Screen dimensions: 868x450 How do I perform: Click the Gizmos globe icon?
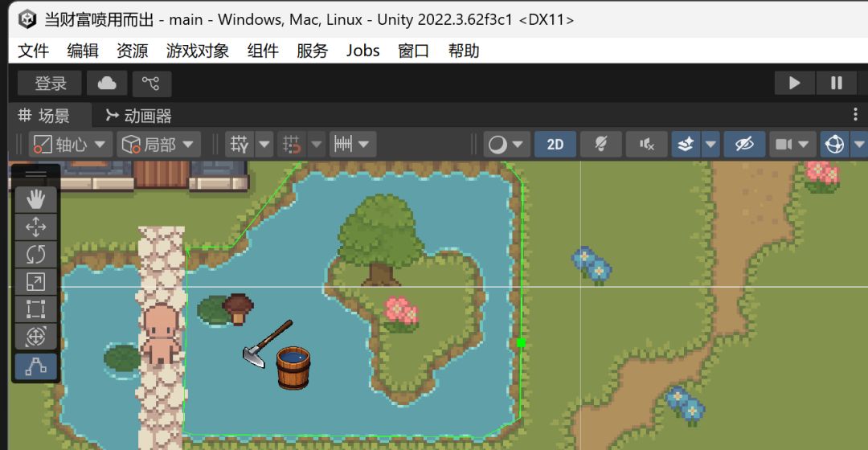[834, 145]
